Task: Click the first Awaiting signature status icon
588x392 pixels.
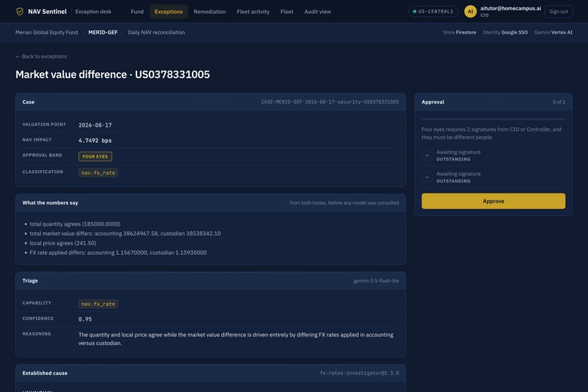Action: (x=427, y=155)
